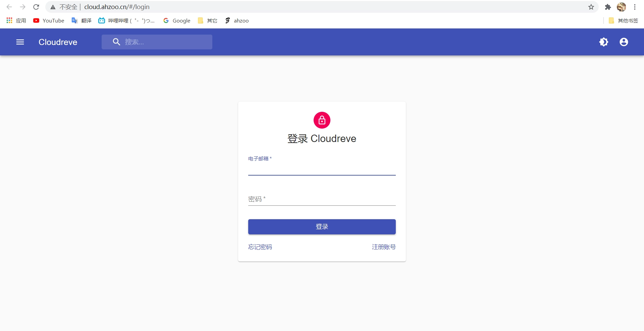Click the Google Apps grid labeled 应用
This screenshot has width=644, height=331.
click(15, 20)
